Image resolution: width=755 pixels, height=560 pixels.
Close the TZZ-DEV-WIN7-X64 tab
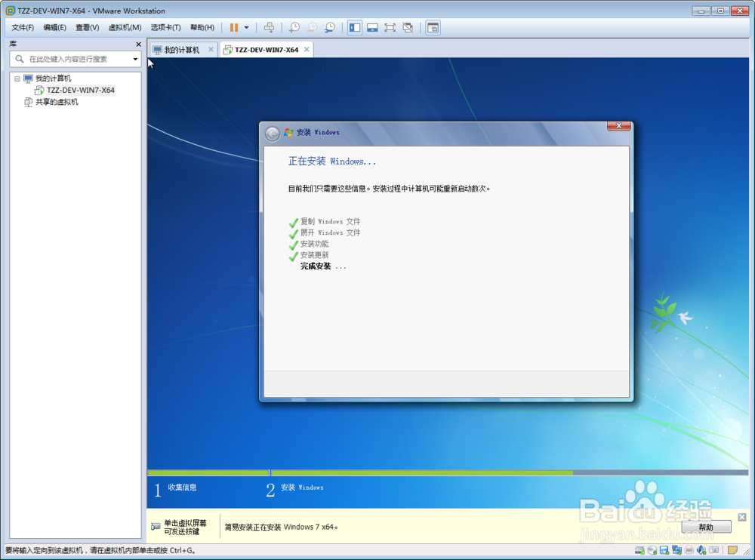307,49
